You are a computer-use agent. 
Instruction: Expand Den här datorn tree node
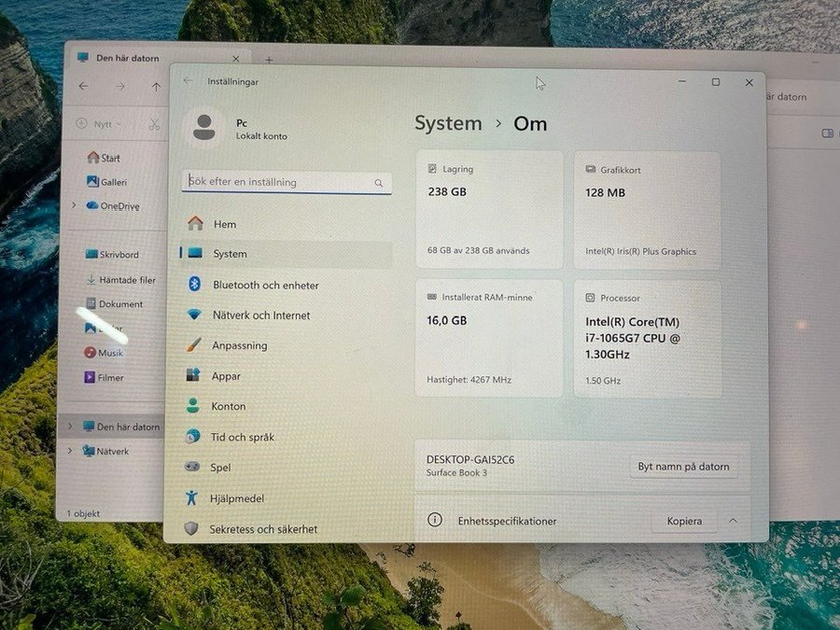pyautogui.click(x=70, y=427)
